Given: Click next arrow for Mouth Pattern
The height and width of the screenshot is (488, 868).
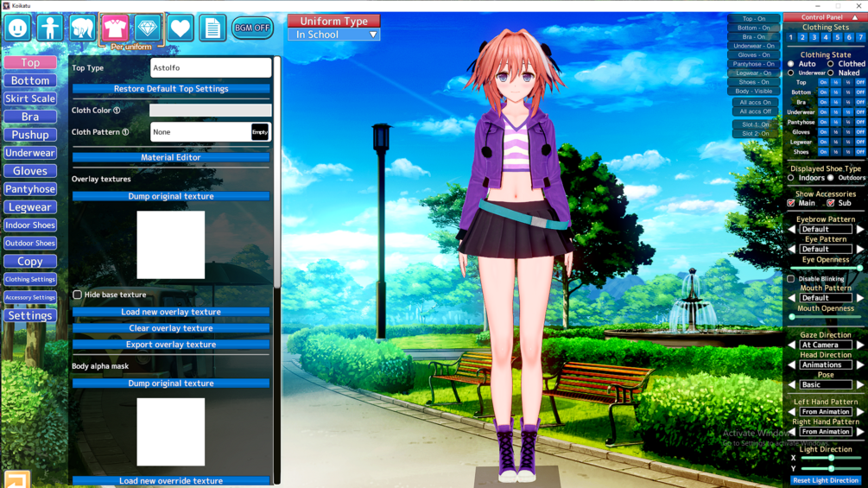Looking at the screenshot, I should tap(860, 298).
